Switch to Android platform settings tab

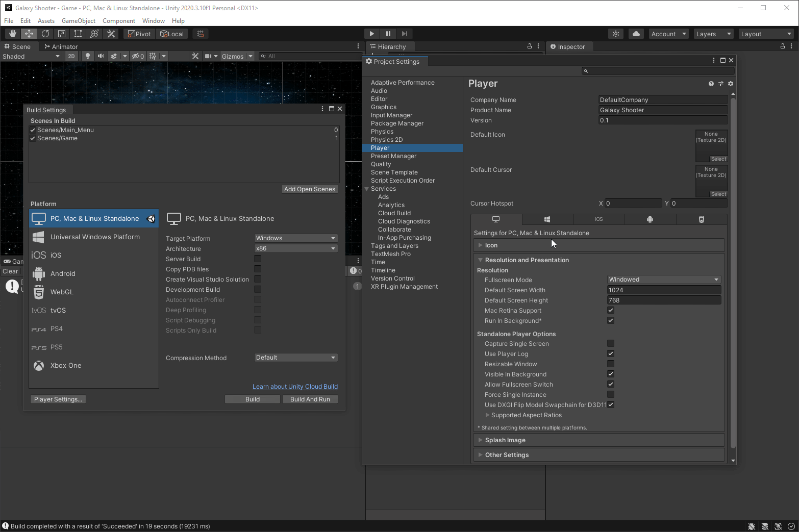[x=650, y=219]
